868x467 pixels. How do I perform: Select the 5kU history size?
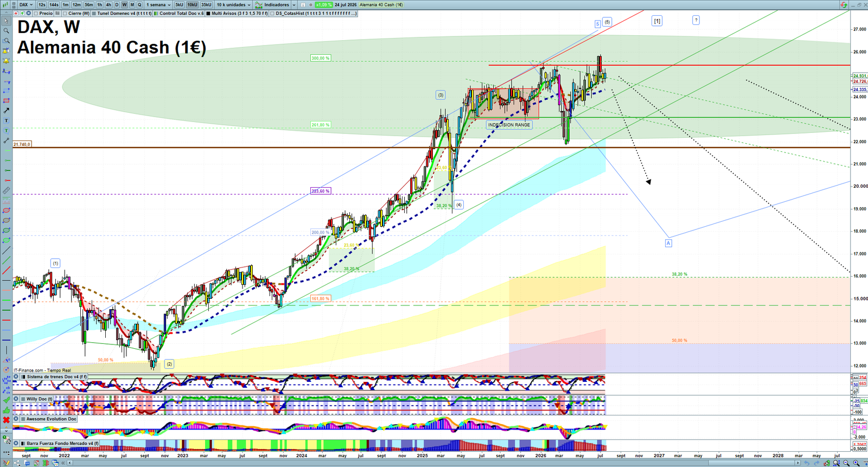tap(179, 4)
